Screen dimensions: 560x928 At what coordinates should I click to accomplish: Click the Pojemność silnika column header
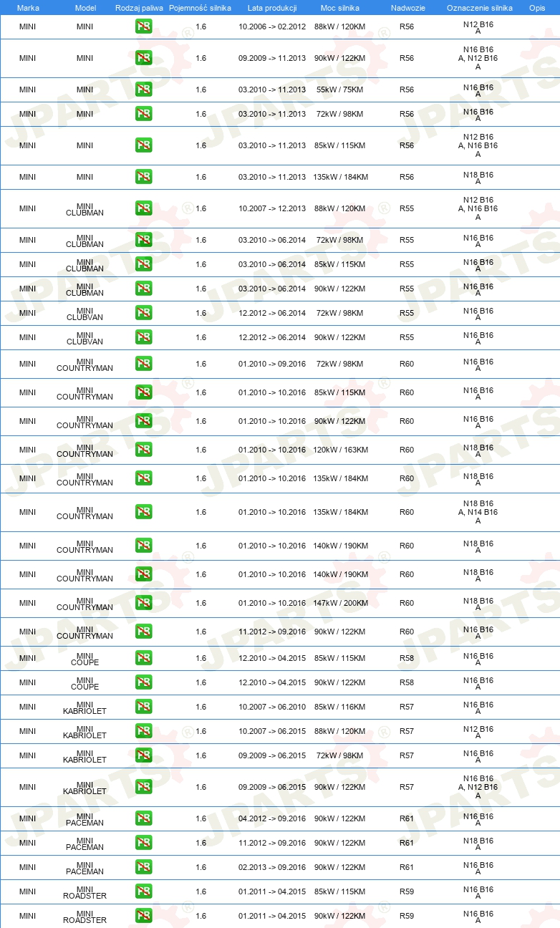tap(201, 8)
